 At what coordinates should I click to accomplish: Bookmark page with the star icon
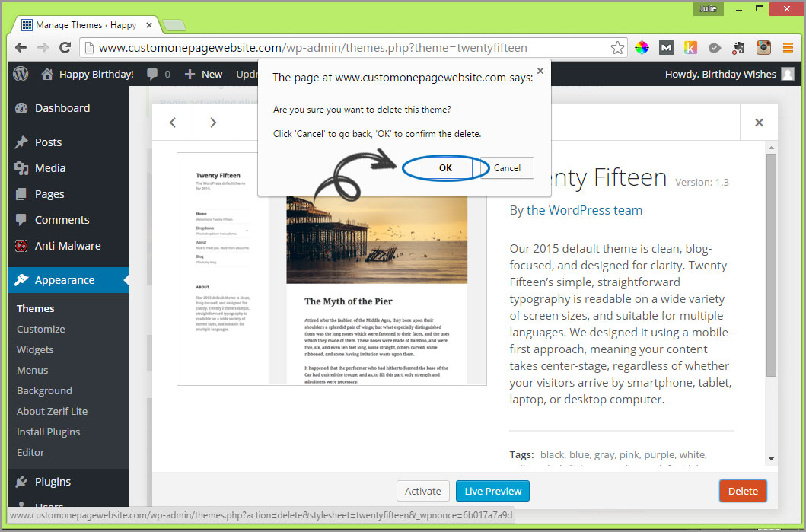[x=617, y=48]
